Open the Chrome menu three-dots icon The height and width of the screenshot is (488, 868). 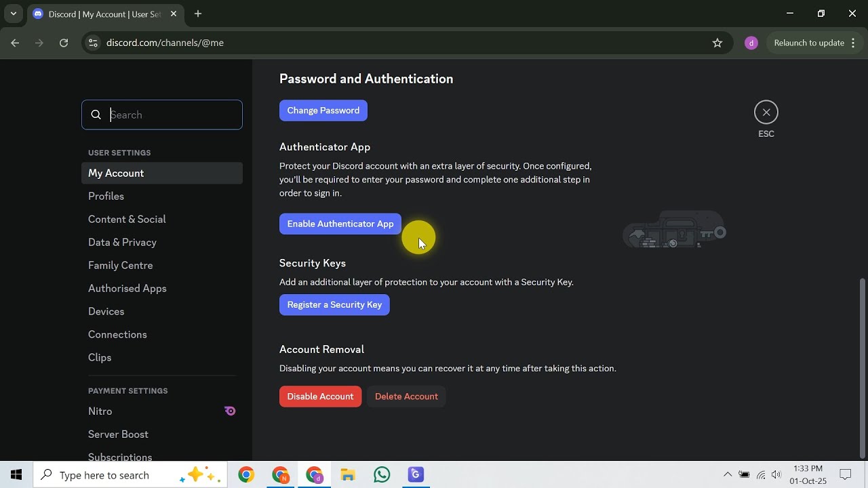[854, 43]
